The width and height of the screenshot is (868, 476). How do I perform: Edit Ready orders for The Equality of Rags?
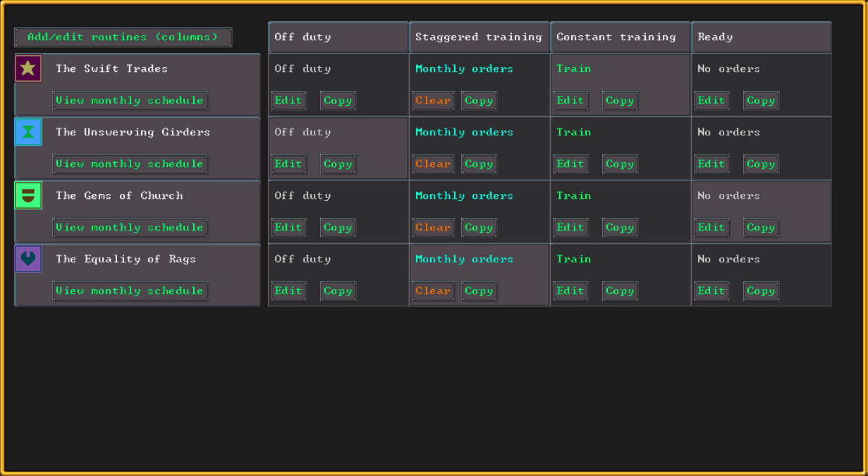click(x=712, y=291)
